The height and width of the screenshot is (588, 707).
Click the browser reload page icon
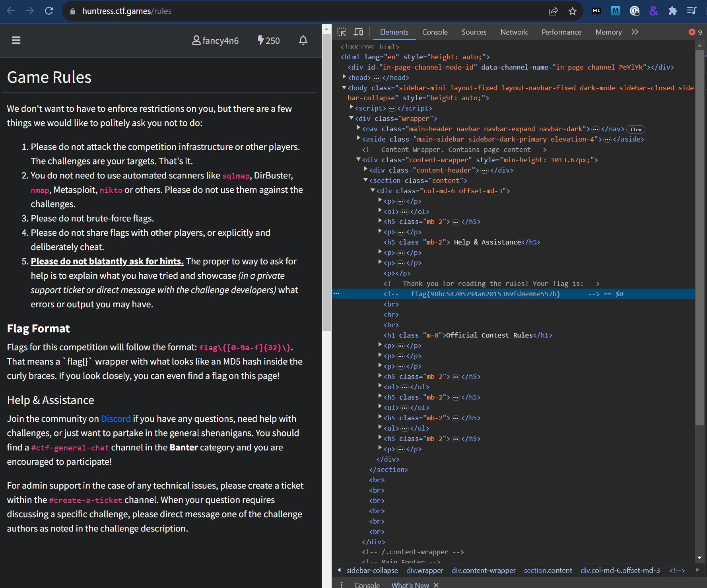click(x=49, y=11)
